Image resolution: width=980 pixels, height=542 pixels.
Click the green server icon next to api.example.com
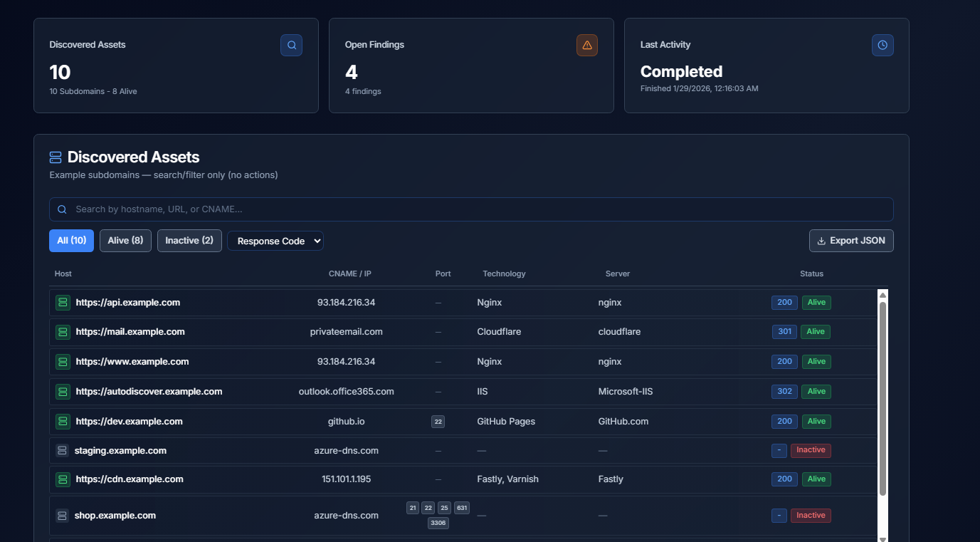point(63,302)
